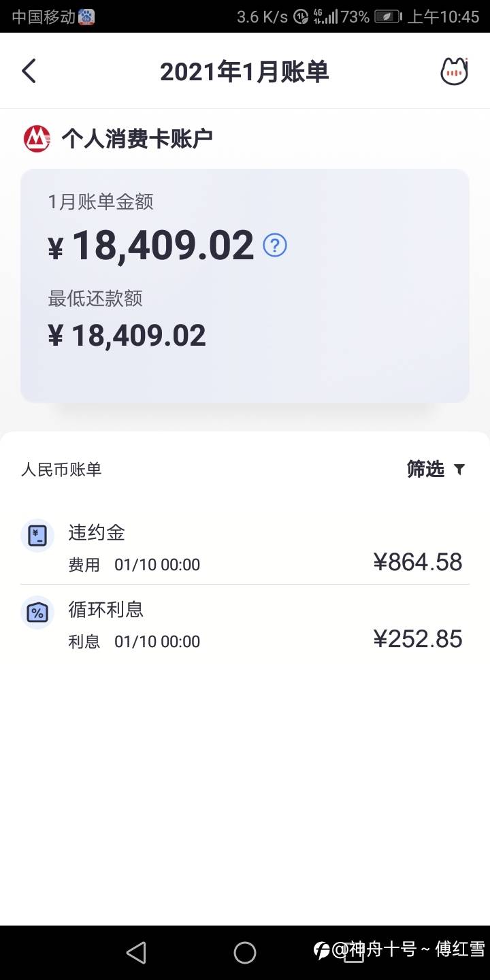Tap the battery icon in status bar
Screen dimensions: 490x980
pyautogui.click(x=387, y=17)
